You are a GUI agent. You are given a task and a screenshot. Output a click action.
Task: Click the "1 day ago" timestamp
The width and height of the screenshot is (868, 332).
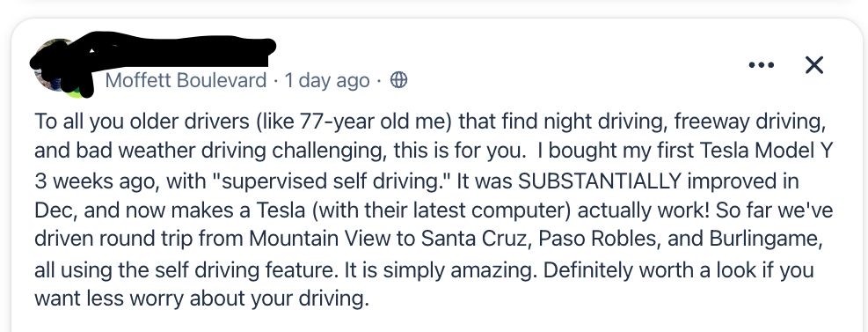(x=326, y=81)
